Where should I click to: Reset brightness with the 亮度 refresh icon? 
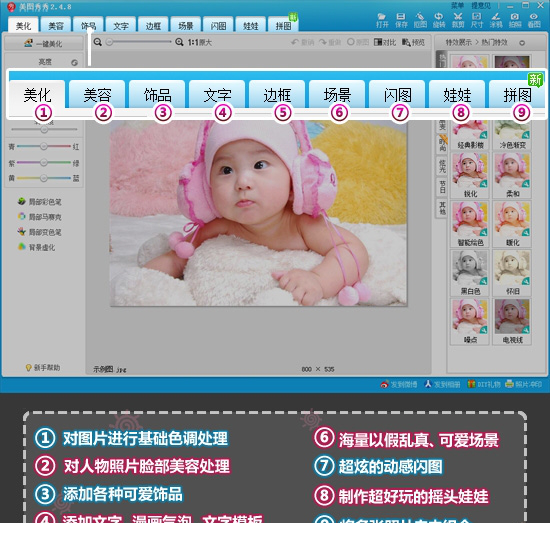tap(74, 62)
